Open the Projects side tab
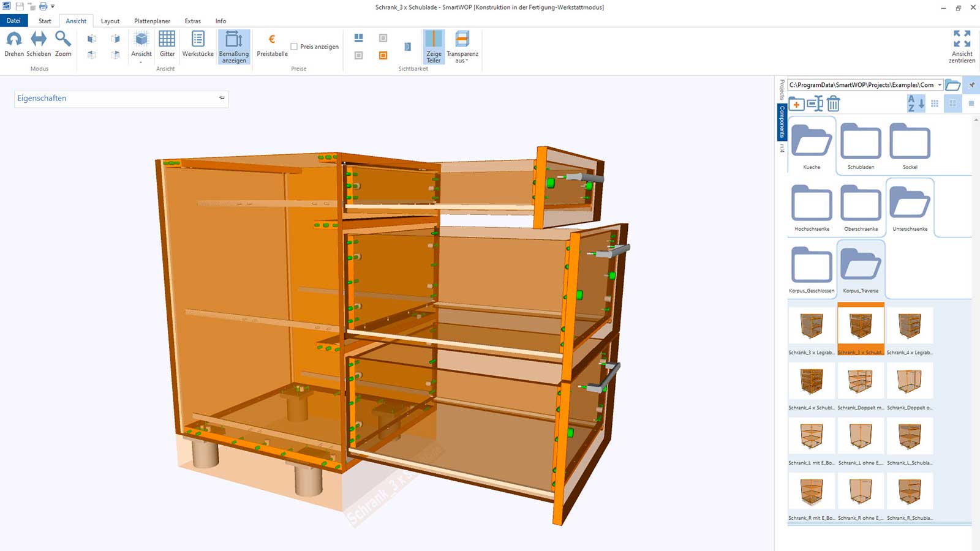This screenshot has height=551, width=980. pos(782,89)
